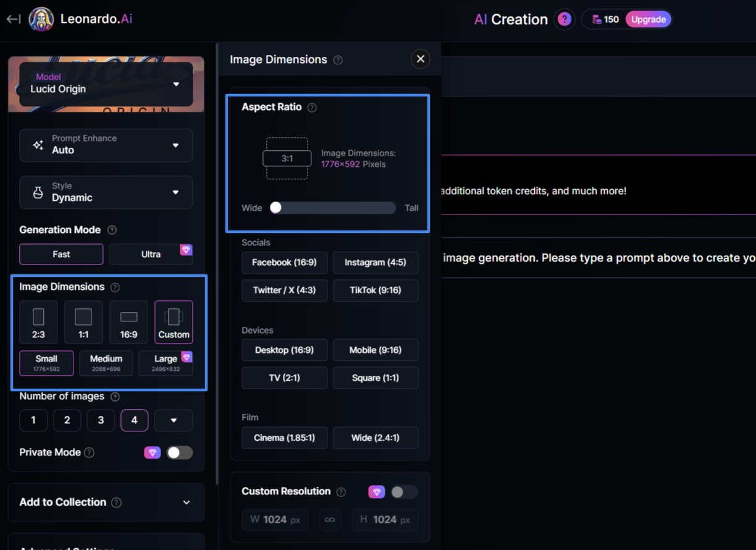756x550 pixels.
Task: Open the help icon next to AI Creation
Action: click(x=564, y=19)
